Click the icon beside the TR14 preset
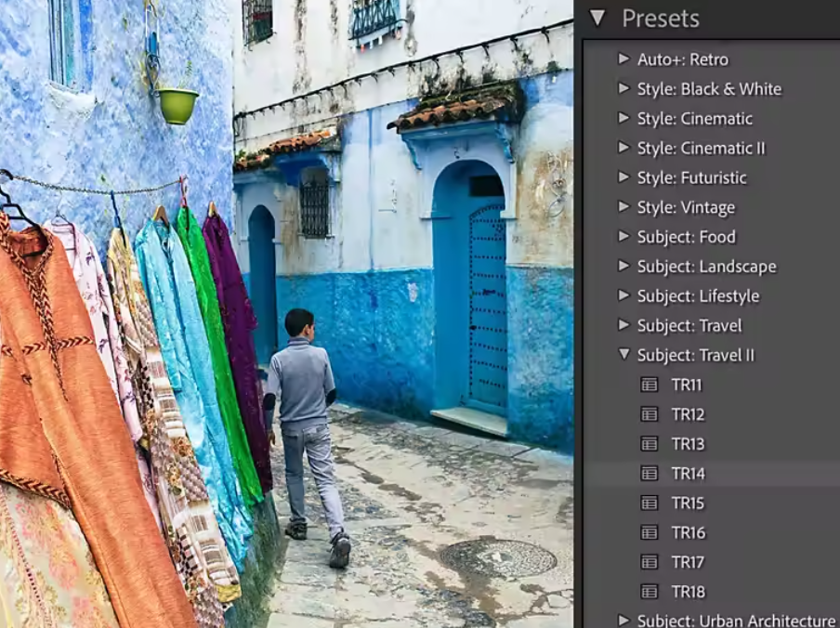Viewport: 840px width, 628px height. click(650, 474)
